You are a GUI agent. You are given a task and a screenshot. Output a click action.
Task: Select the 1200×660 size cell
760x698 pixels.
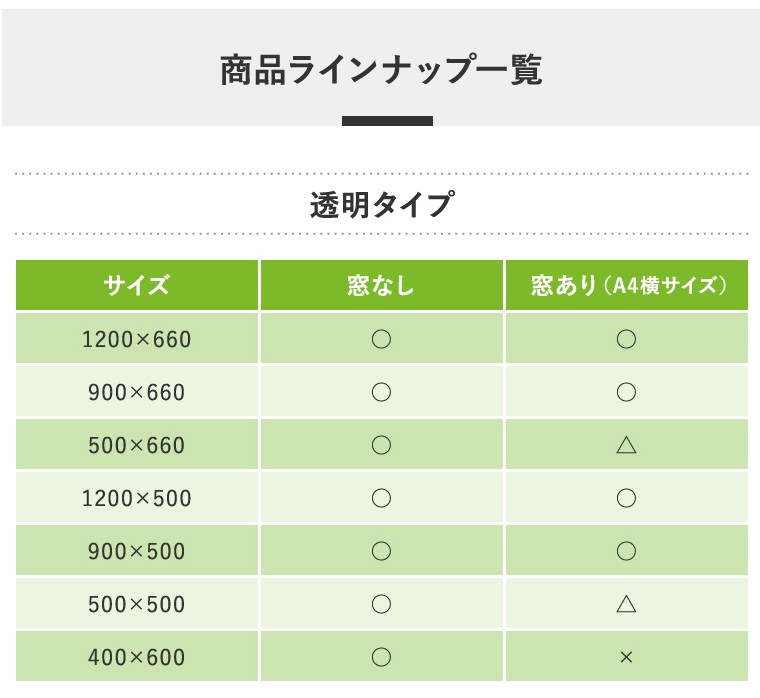[137, 339]
